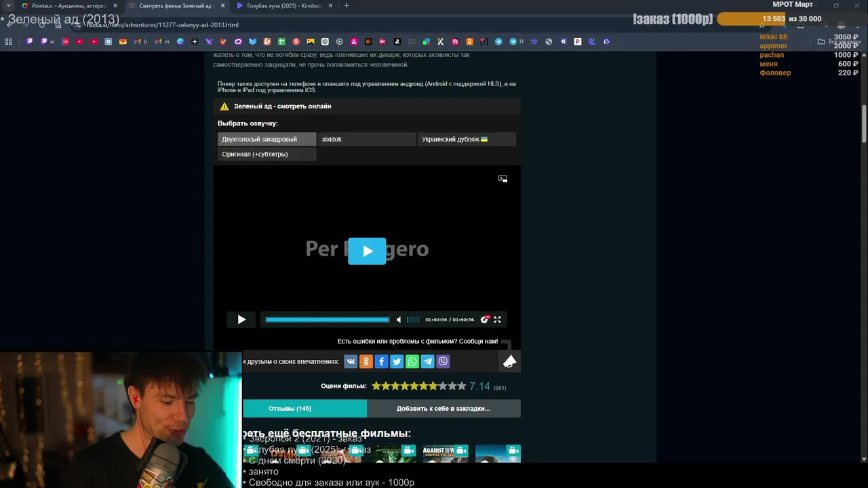The width and height of the screenshot is (868, 488).
Task: Switch to Оригинал (+субтитры) audio
Action: [267, 154]
